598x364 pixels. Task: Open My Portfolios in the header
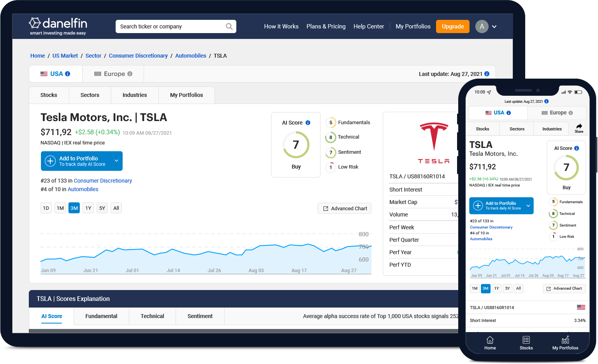(x=413, y=26)
